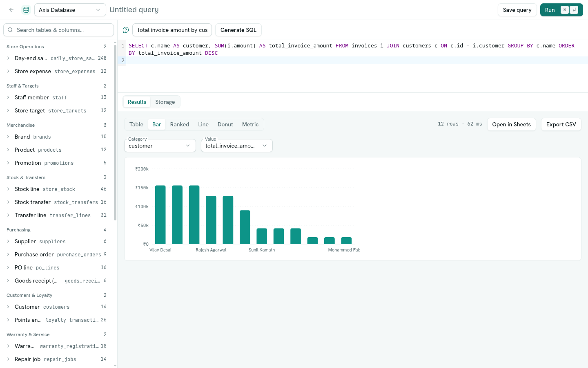Go back using the arrow icon

click(x=11, y=10)
